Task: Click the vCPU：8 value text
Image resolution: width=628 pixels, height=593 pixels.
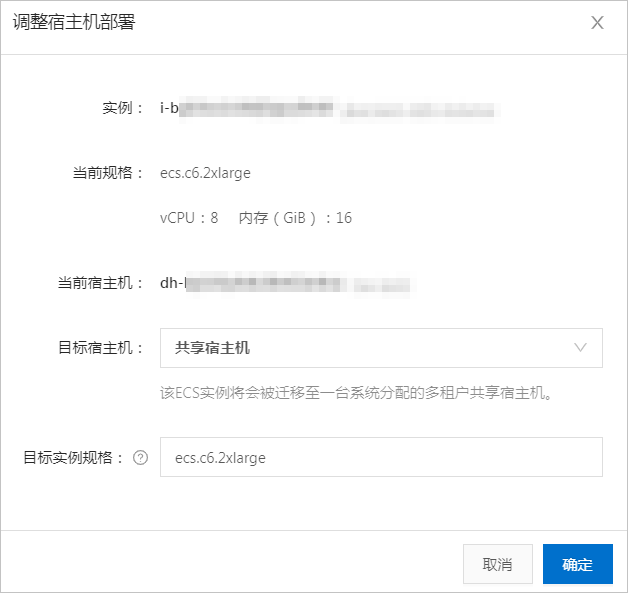Action: coord(189,218)
